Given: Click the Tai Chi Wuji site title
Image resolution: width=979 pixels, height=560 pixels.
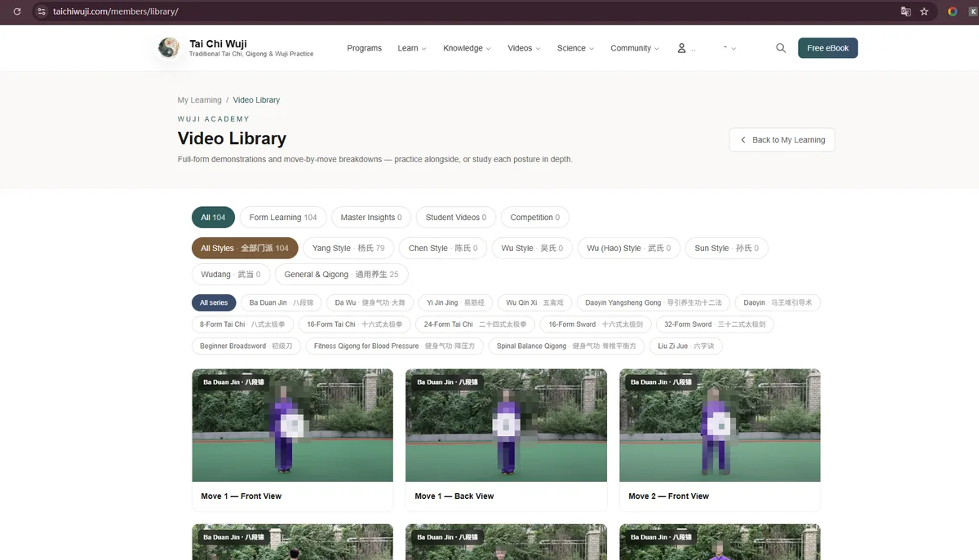Looking at the screenshot, I should pos(218,44).
